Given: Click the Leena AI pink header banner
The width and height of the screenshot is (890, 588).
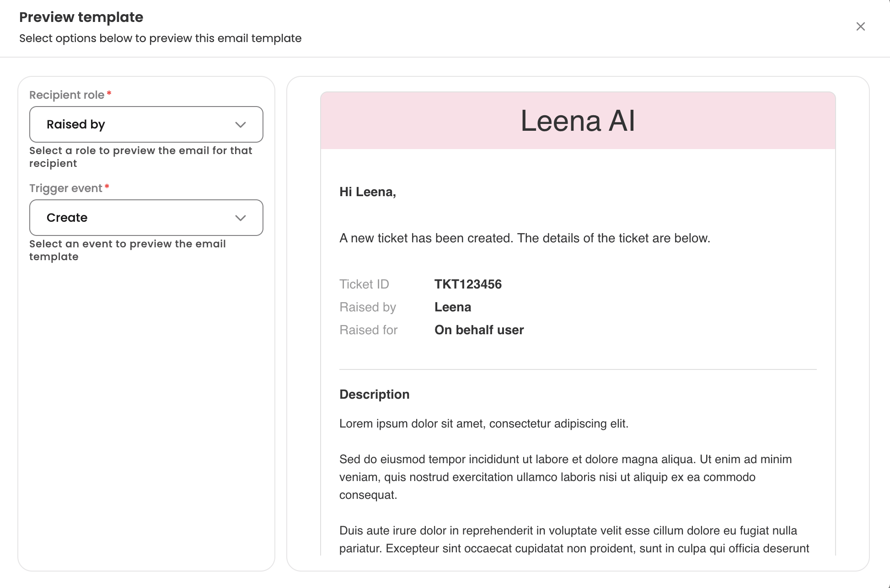Looking at the screenshot, I should coord(578,121).
